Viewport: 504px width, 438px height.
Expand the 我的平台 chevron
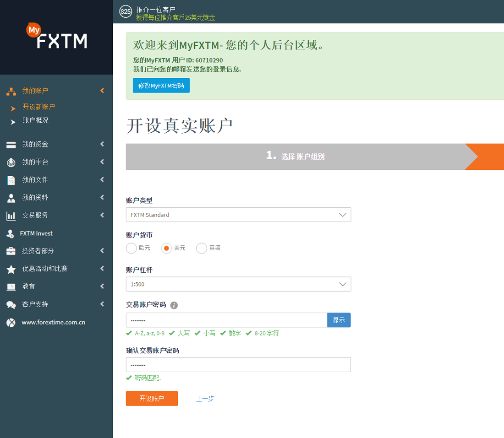click(x=102, y=162)
